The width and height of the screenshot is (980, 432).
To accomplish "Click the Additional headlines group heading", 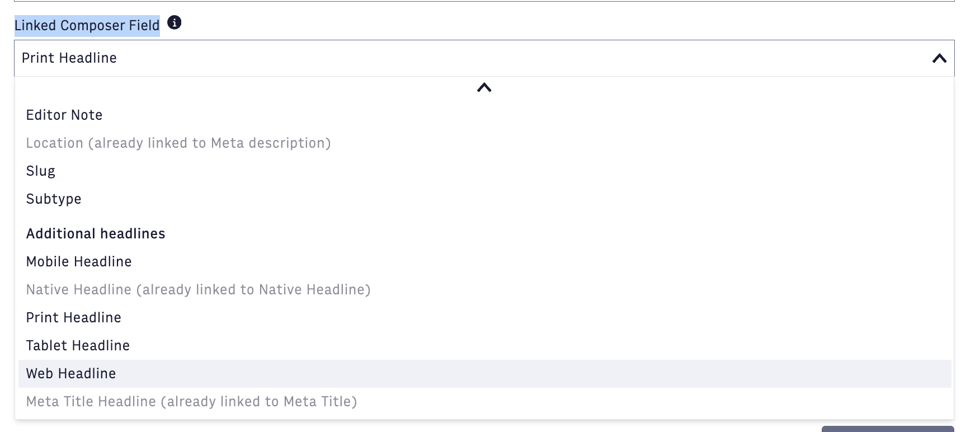I will click(x=96, y=234).
